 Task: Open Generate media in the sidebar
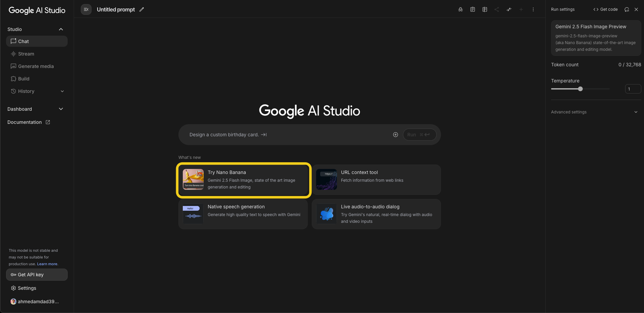[37, 66]
